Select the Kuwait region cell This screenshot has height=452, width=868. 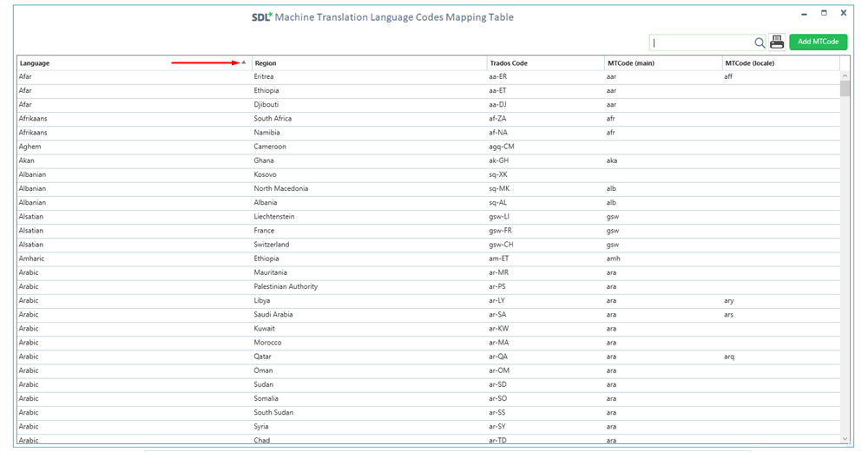pyautogui.click(x=264, y=329)
